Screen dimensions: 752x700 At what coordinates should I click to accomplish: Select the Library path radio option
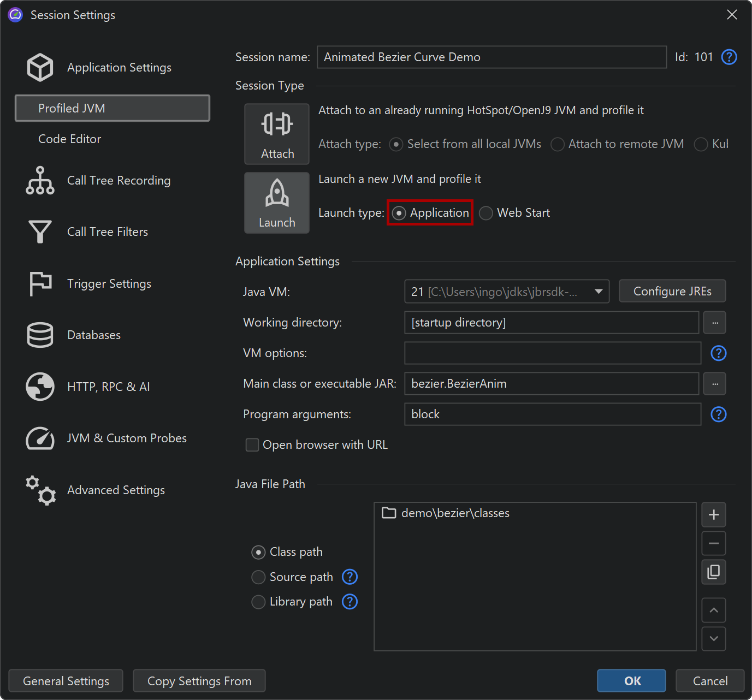(x=258, y=602)
